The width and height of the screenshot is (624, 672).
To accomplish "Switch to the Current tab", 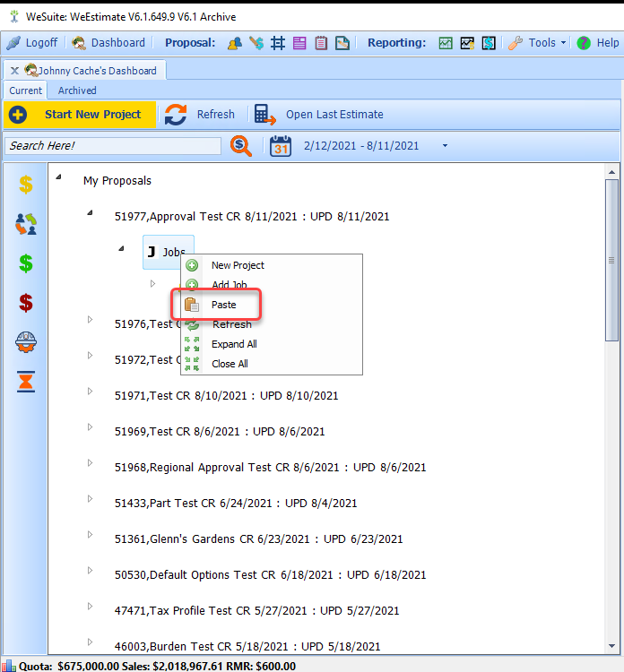I will 25,90.
